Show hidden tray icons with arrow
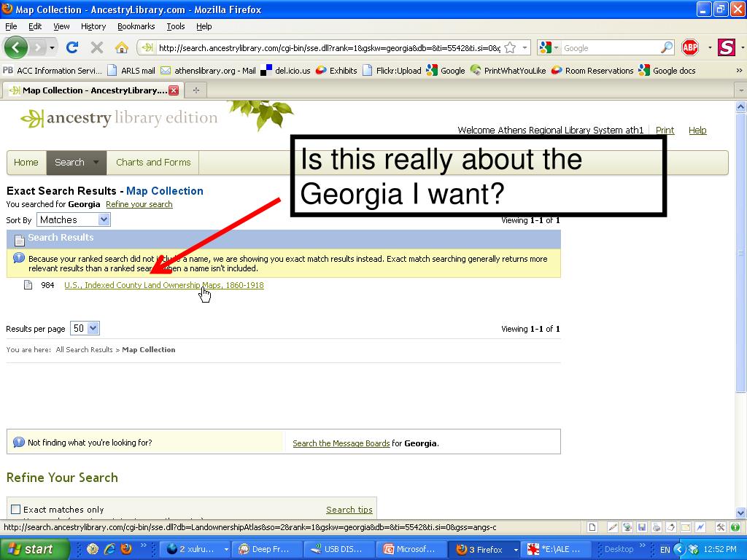This screenshot has height=560, width=747. point(679,549)
